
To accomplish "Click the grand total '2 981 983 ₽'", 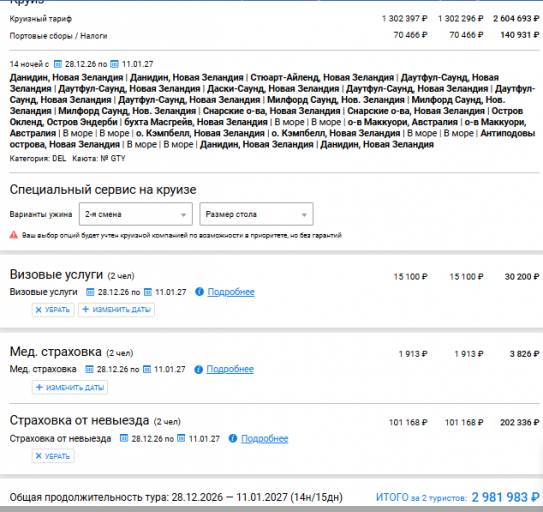I will [x=506, y=497].
